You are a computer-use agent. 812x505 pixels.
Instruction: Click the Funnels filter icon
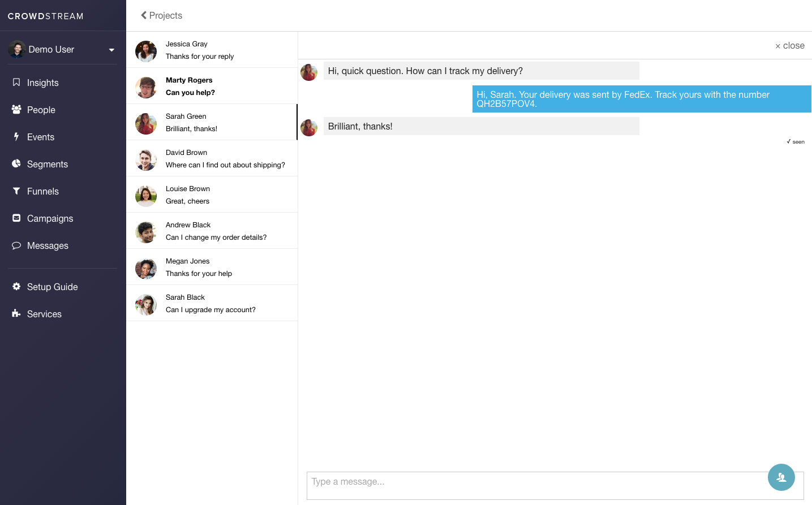click(x=16, y=191)
